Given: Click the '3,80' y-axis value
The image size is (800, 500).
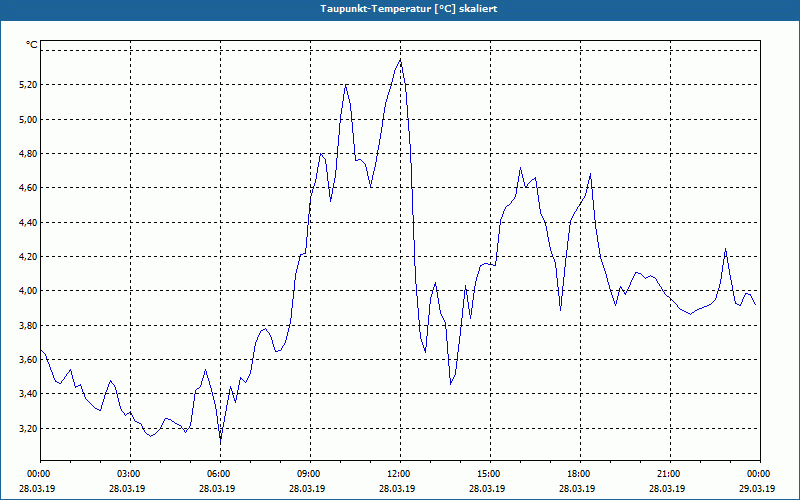Looking at the screenshot, I should (x=28, y=326).
